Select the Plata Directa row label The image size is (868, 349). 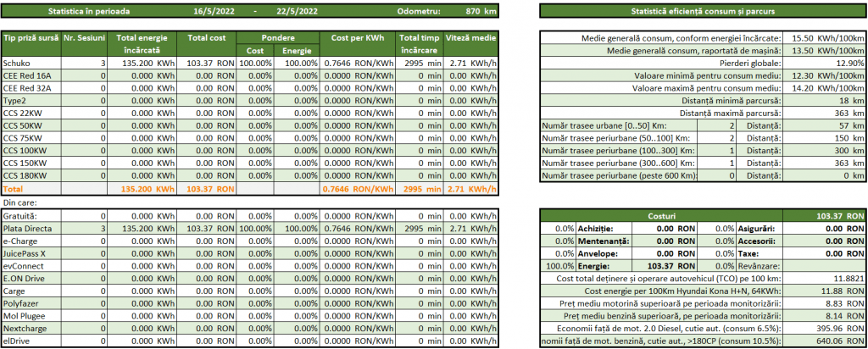(28, 229)
